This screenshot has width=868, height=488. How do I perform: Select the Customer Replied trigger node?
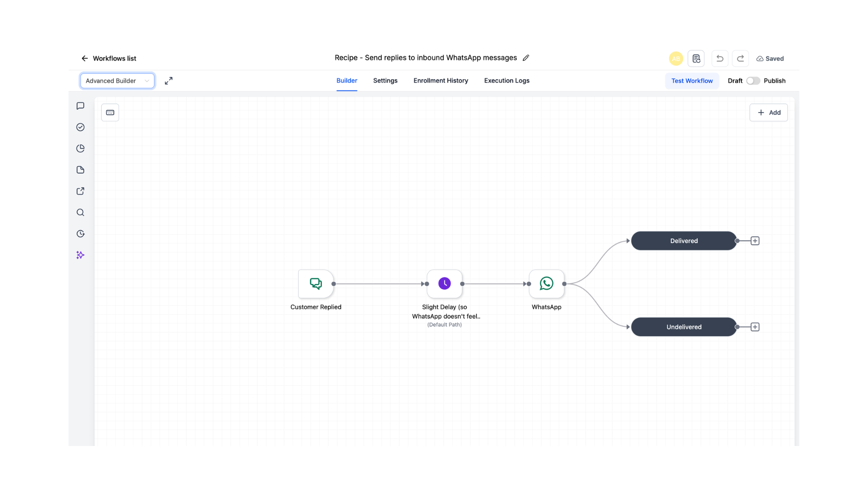(316, 284)
